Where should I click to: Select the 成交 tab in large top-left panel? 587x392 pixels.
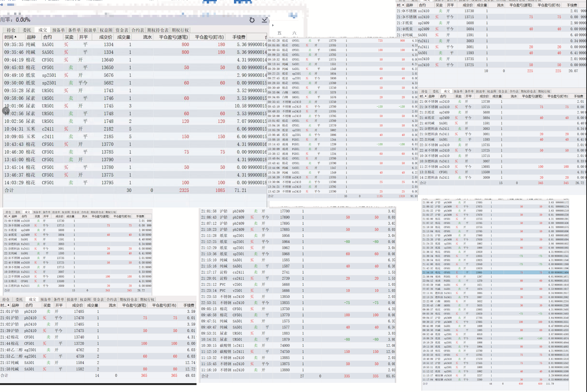click(43, 30)
